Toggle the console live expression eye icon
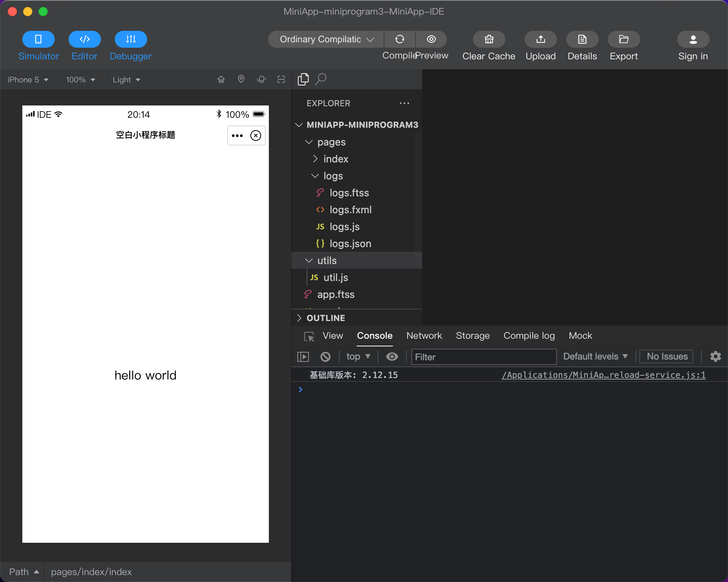Image resolution: width=728 pixels, height=582 pixels. click(x=392, y=356)
